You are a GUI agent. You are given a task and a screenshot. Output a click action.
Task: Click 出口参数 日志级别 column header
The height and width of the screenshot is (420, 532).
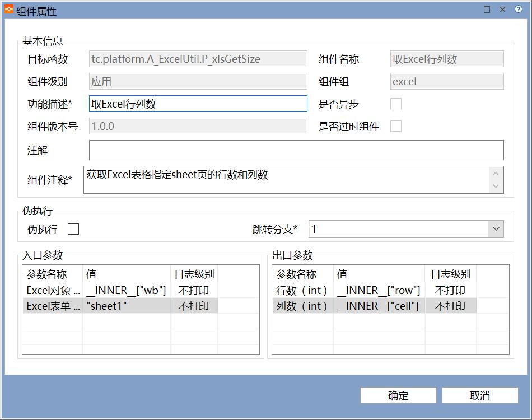451,274
